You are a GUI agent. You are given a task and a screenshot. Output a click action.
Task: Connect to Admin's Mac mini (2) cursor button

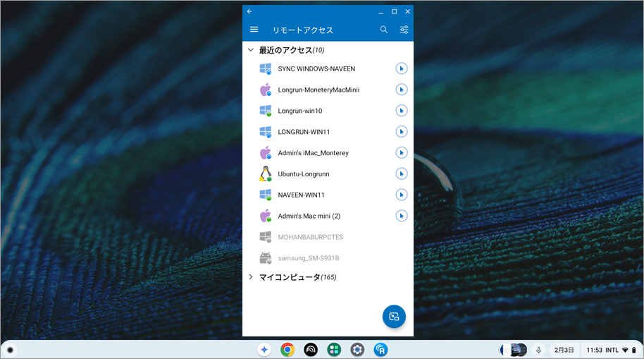402,216
